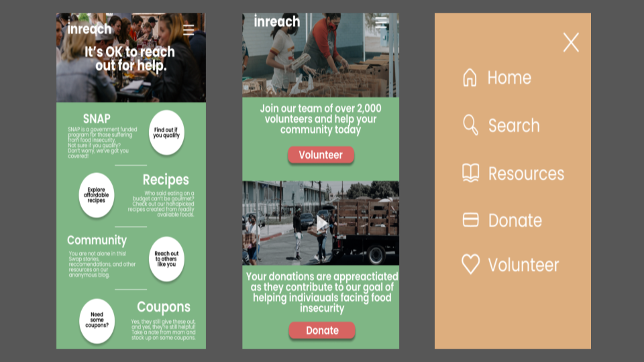Click the red Donate button
Viewport: 644px width, 362px height.
pyautogui.click(x=322, y=330)
